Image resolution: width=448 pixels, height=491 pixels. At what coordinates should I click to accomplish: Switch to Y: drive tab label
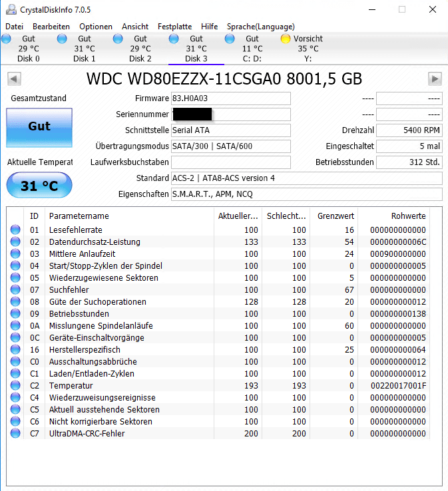pos(308,59)
